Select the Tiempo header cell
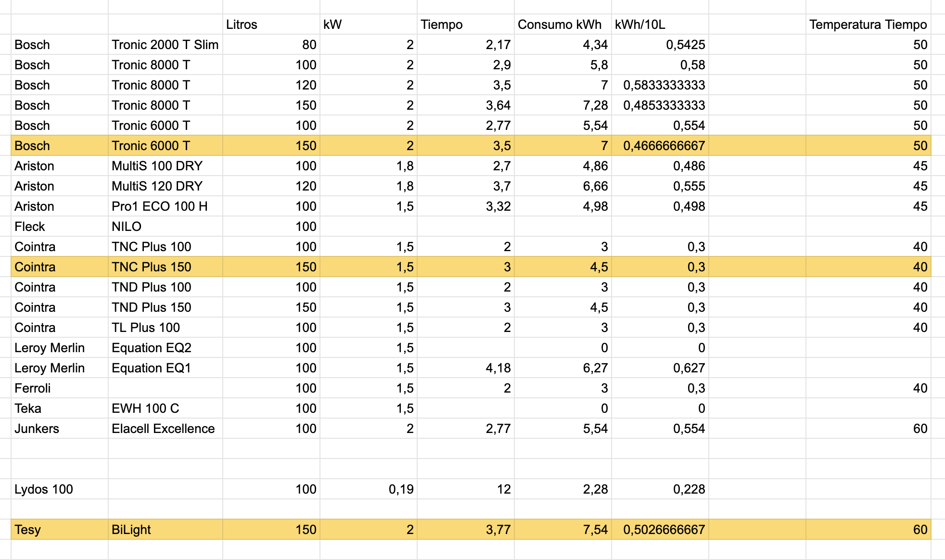This screenshot has height=560, width=945. [x=466, y=25]
